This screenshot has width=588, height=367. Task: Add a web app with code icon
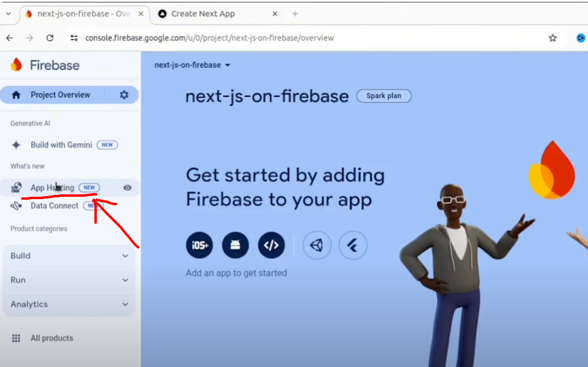click(x=272, y=245)
